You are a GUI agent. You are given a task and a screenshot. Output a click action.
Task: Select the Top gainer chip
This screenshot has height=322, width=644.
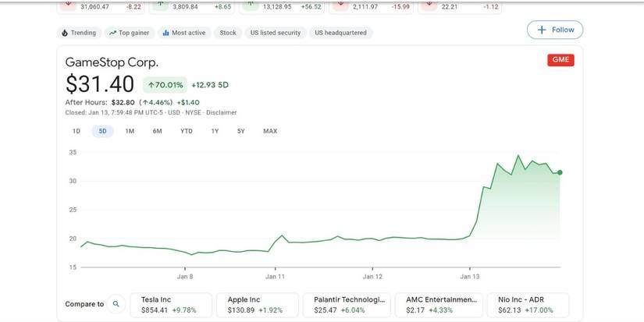pyautogui.click(x=130, y=33)
